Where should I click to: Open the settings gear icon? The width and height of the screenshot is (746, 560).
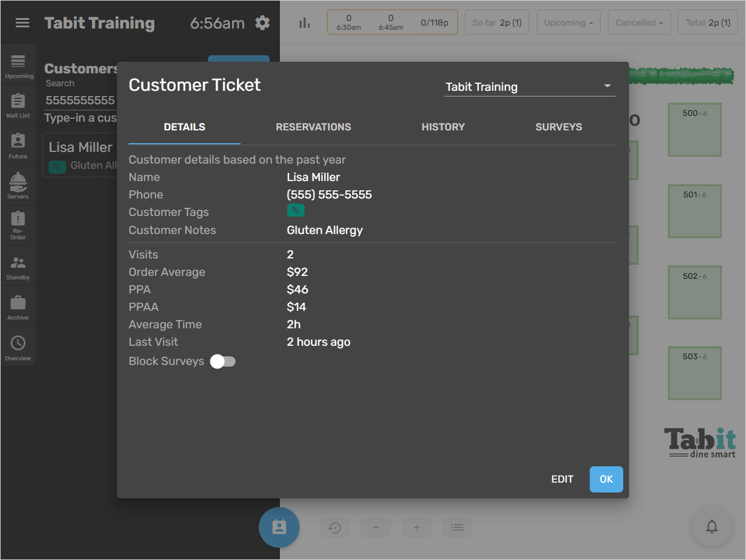tap(262, 22)
